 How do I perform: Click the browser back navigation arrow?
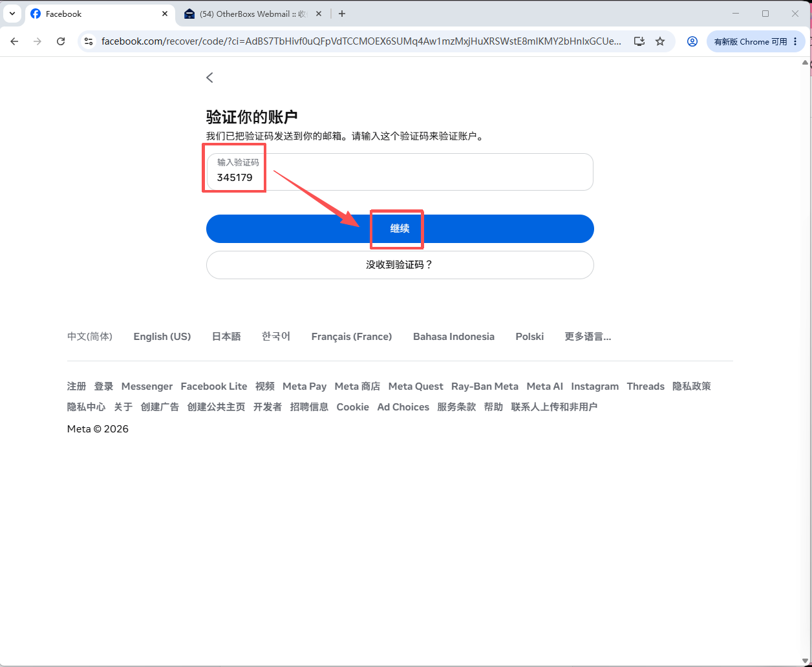tap(14, 41)
